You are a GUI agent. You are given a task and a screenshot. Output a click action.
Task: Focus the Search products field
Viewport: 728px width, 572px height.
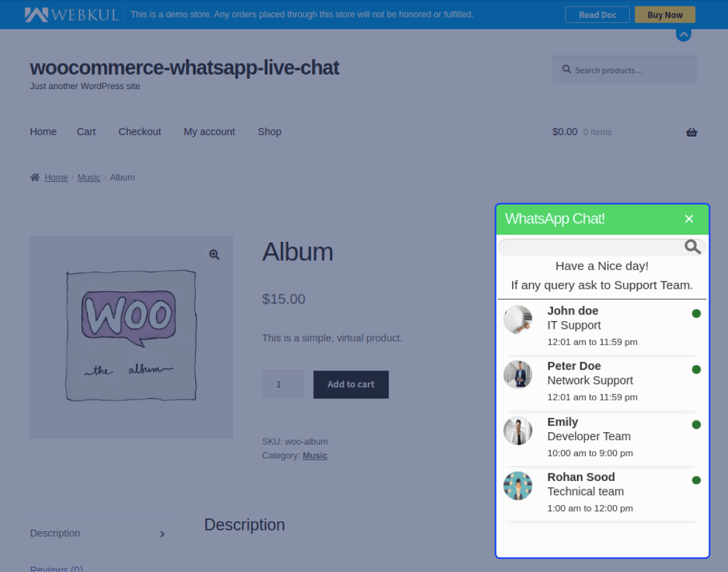point(625,70)
